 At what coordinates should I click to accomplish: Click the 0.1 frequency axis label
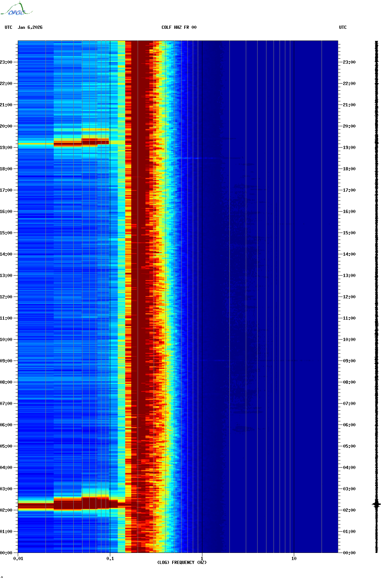point(110,559)
